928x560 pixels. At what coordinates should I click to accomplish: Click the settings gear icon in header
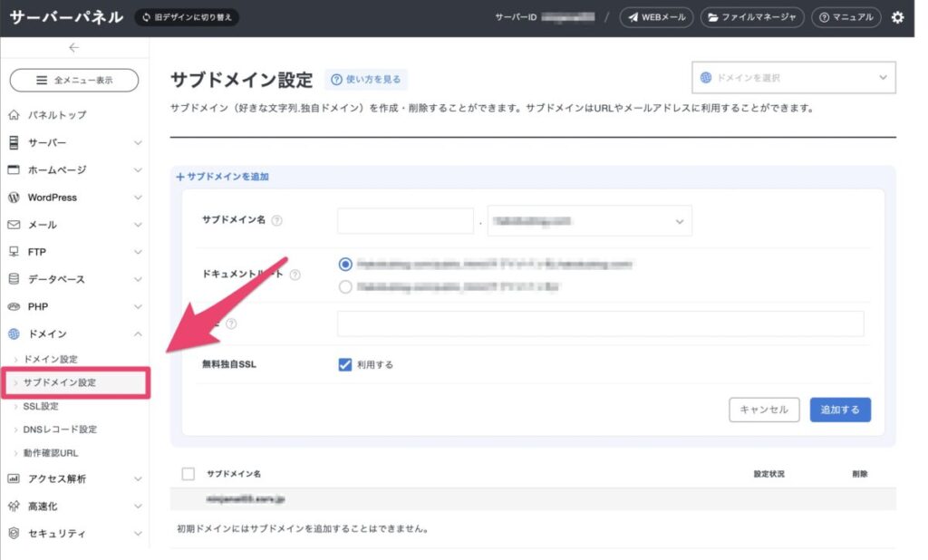click(897, 17)
